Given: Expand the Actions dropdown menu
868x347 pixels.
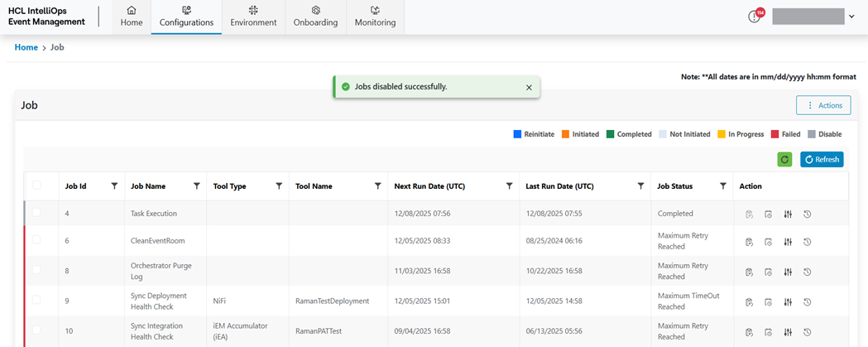Looking at the screenshot, I should [823, 105].
